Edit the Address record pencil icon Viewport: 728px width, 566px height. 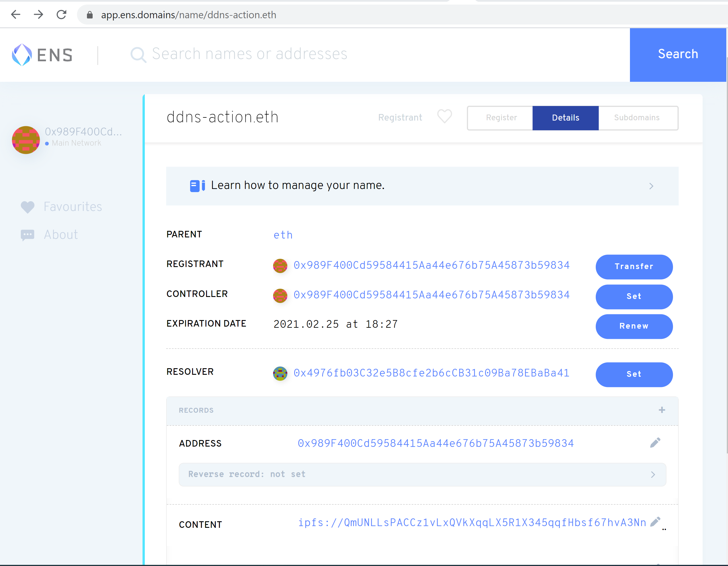click(x=655, y=443)
